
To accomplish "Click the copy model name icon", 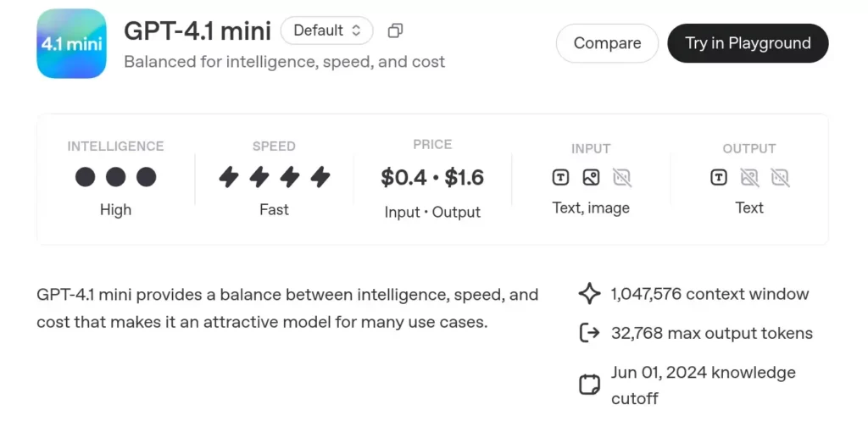I will 395,30.
